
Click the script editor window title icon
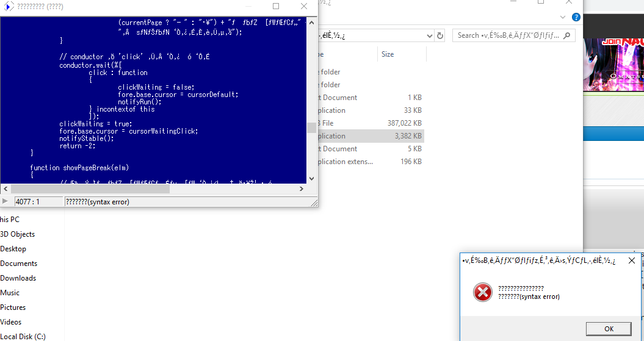tap(9, 6)
